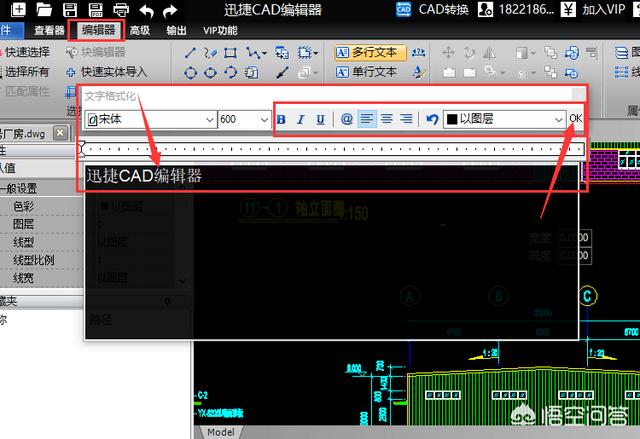Click the 块编辑器 button
Image resolution: width=640 pixels, height=439 pixels.
pyautogui.click(x=96, y=52)
